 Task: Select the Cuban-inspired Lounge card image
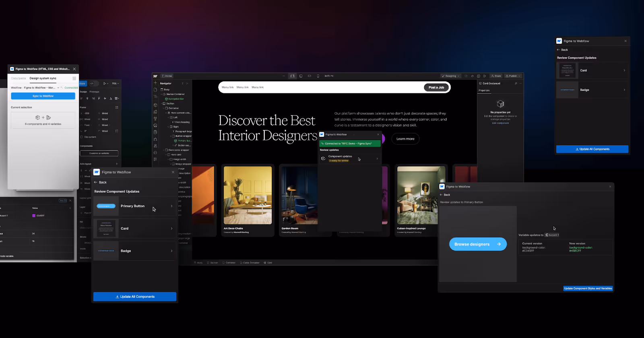click(x=421, y=195)
